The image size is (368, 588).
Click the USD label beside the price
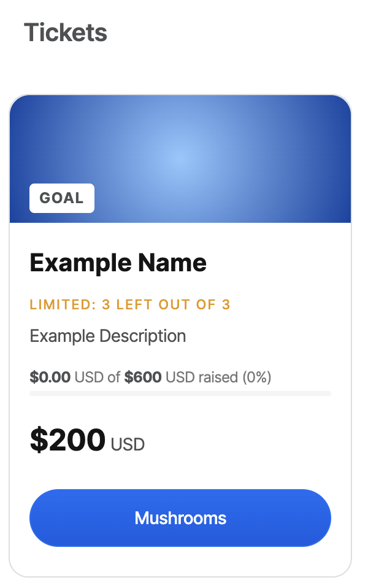128,444
